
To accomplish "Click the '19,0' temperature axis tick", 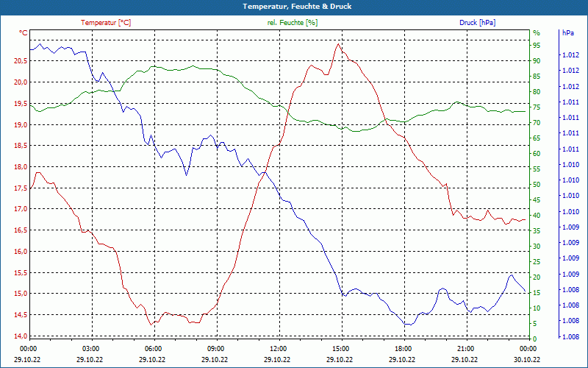I will point(21,124).
